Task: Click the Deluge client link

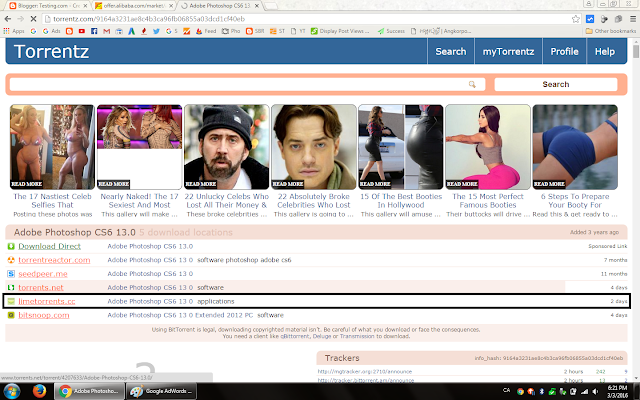Action: pyautogui.click(x=322, y=336)
